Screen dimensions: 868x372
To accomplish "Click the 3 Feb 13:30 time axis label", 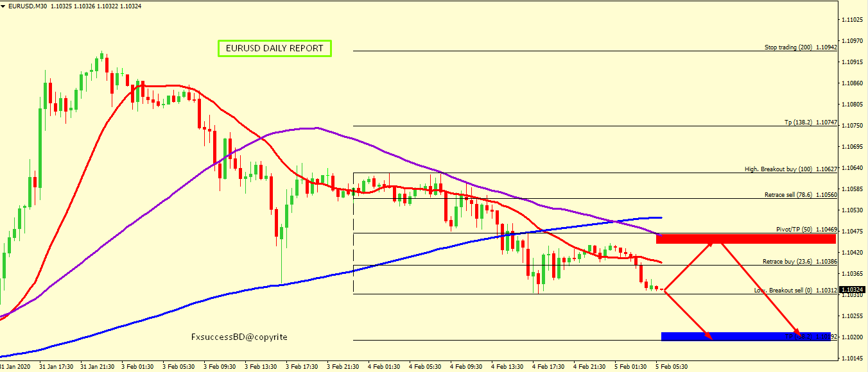I will point(263,367).
